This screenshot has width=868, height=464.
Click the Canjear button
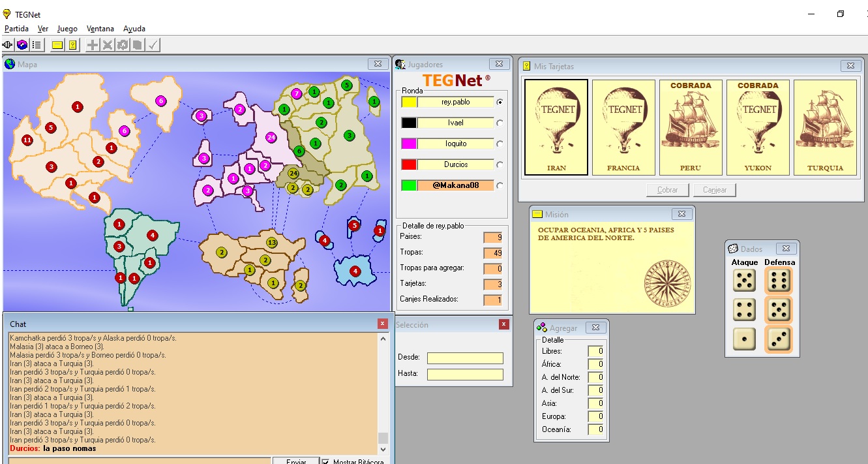715,190
